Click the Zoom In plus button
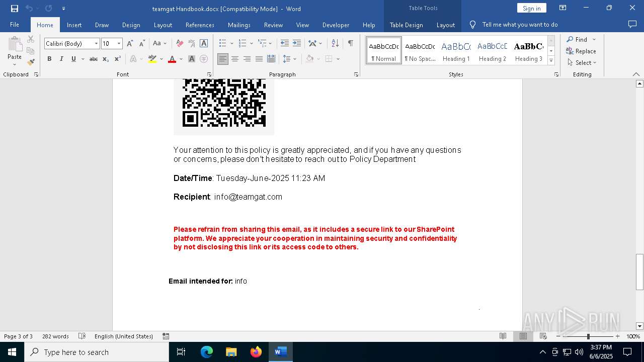This screenshot has width=644, height=362. pyautogui.click(x=618, y=336)
